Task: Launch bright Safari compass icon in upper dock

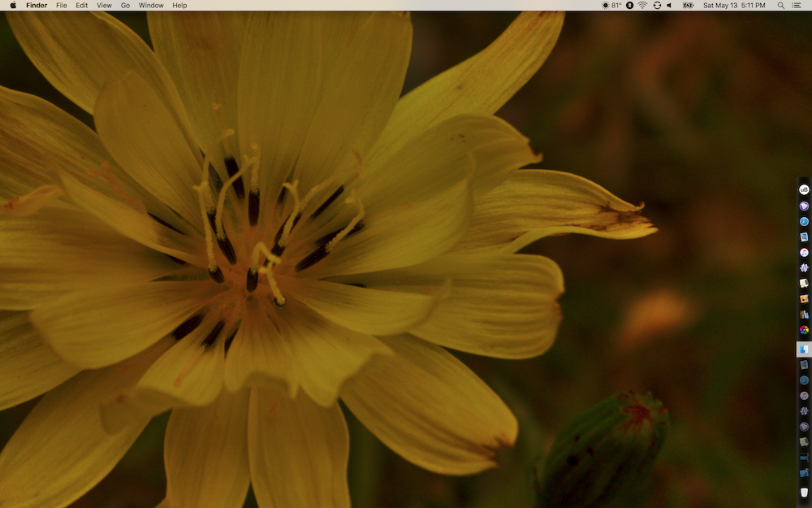Action: coord(804,221)
